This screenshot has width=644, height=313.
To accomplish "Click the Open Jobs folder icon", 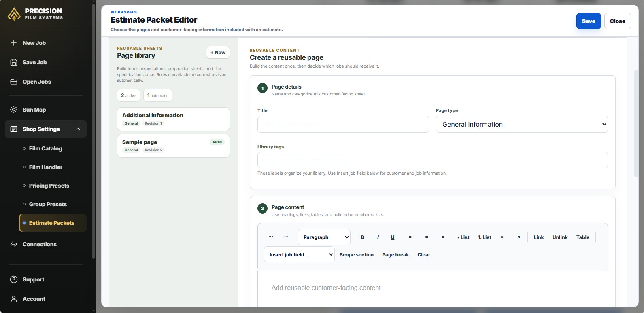I will tap(14, 82).
